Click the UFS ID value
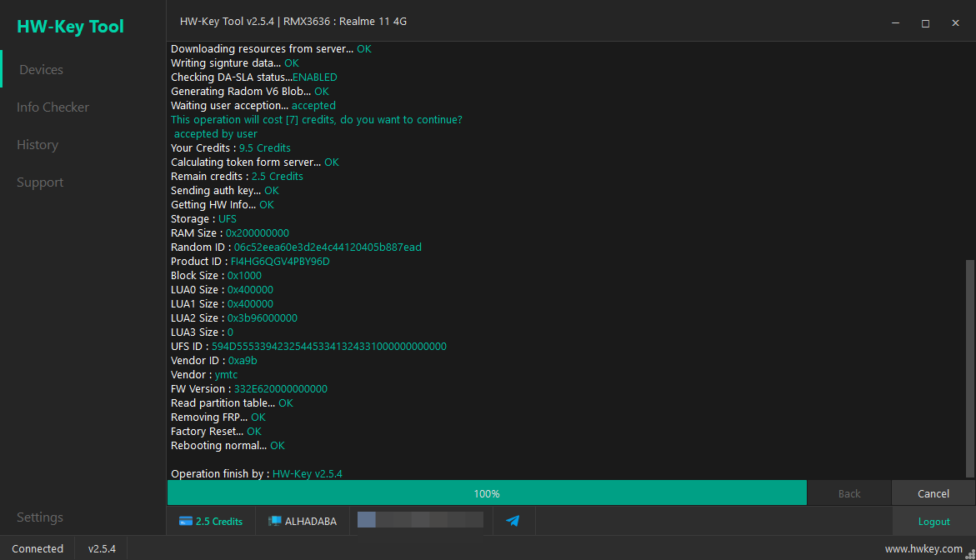 pos(329,346)
